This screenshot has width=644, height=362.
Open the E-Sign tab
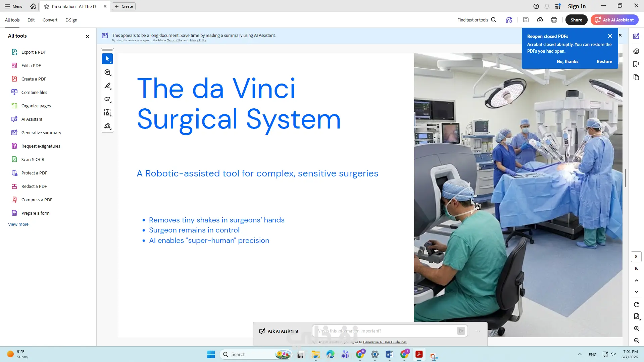(x=71, y=20)
